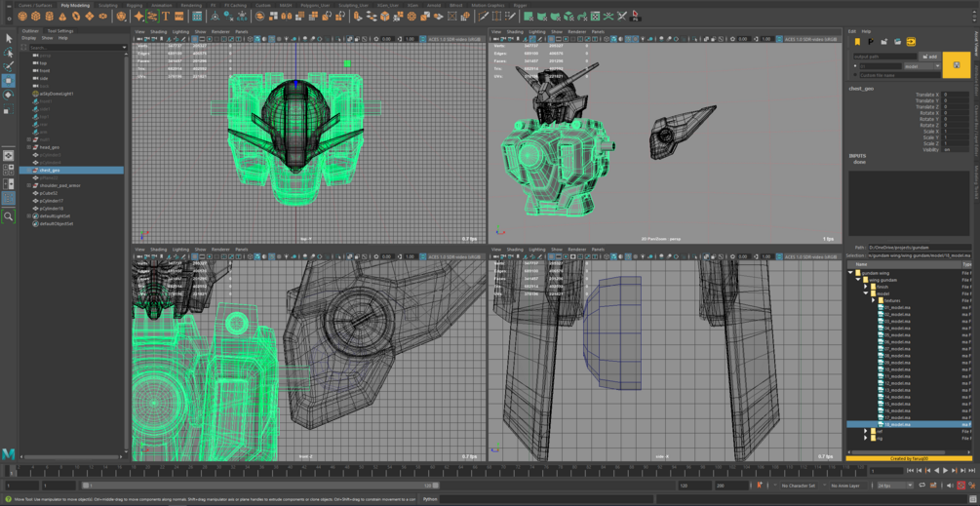Select the textures folder in the file tree

[x=890, y=300]
